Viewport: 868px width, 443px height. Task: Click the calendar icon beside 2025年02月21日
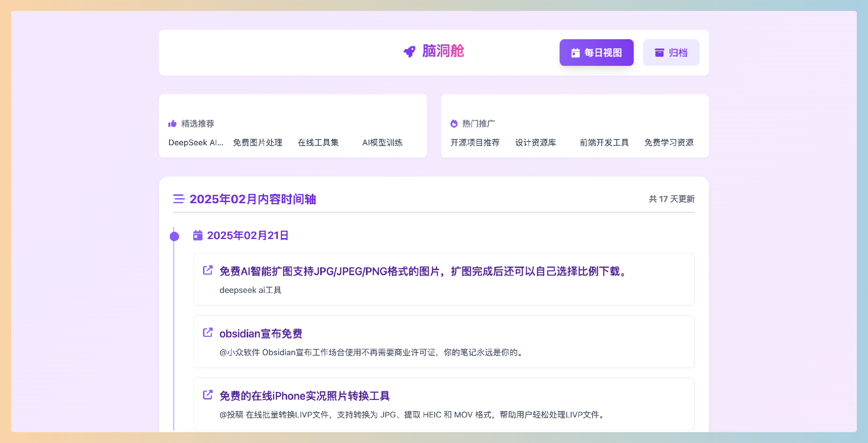[x=198, y=235]
